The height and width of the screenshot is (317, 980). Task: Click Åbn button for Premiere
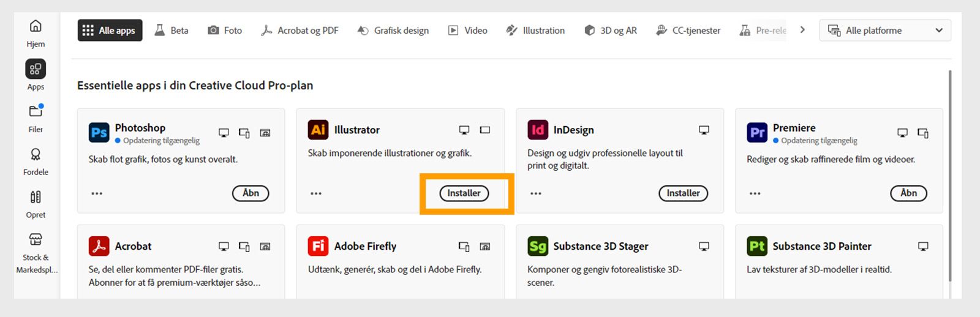[909, 193]
